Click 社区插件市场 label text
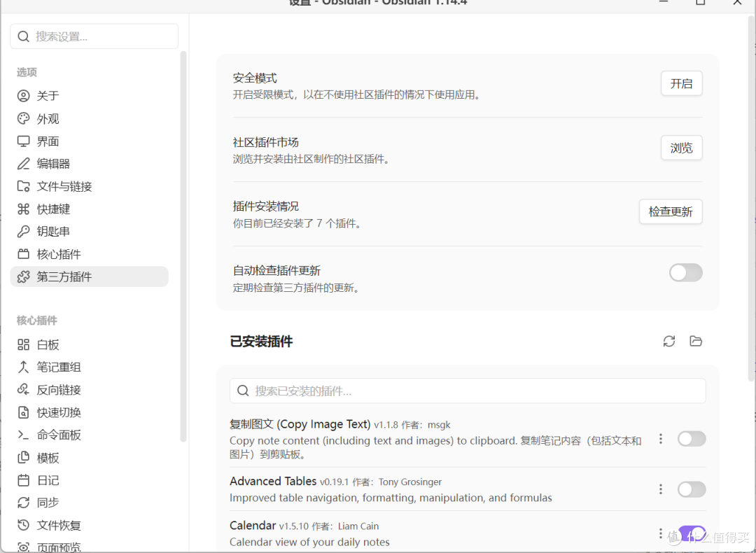 266,142
